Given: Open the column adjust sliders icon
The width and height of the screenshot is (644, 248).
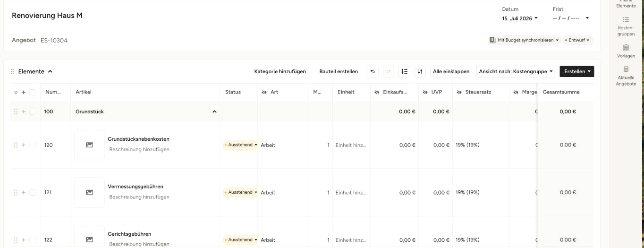Looking at the screenshot, I should click(420, 71).
